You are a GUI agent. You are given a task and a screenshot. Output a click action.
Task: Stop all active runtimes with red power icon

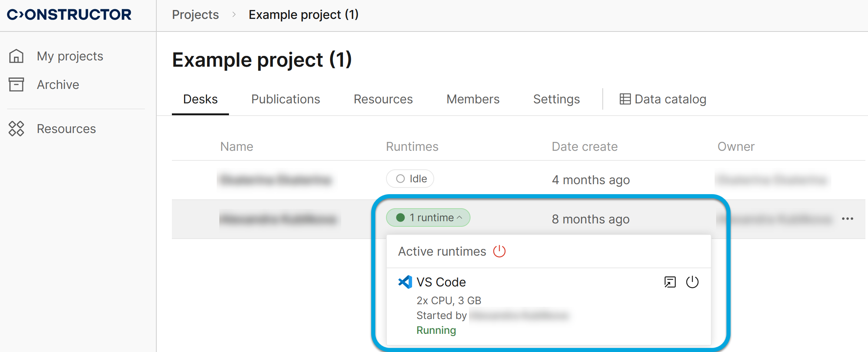[x=499, y=251]
